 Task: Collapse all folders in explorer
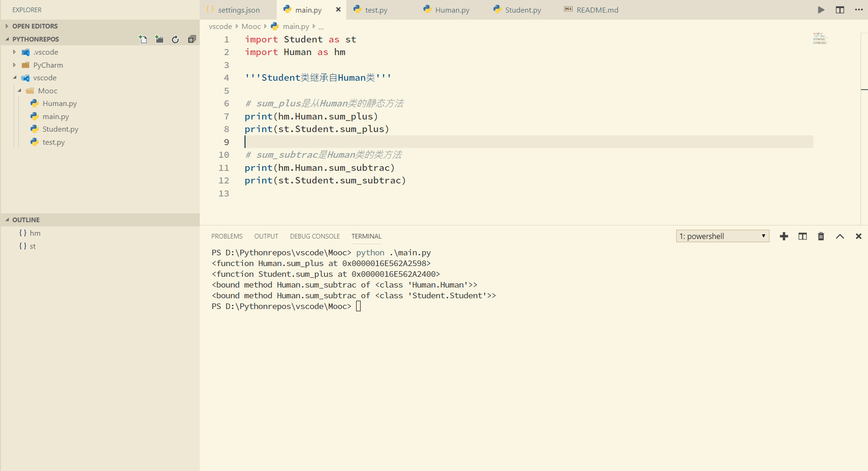(x=191, y=39)
